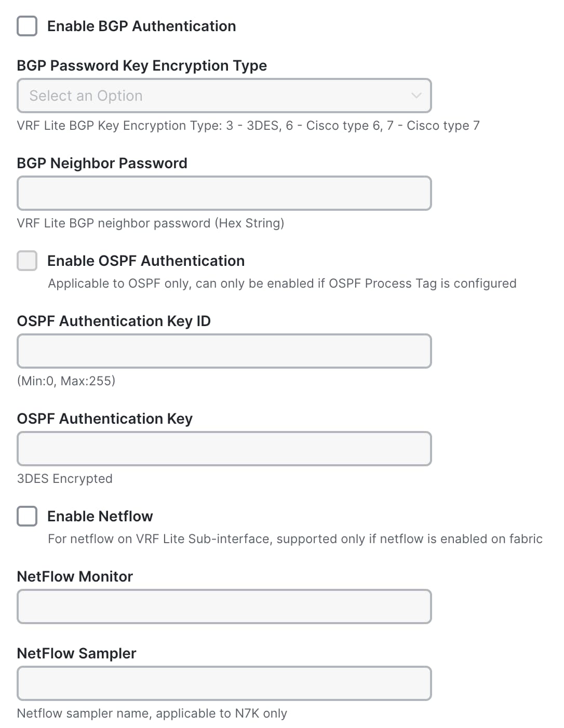Click the "BGP Password Key Encryption Type" heading label
Image resolution: width=564 pixels, height=728 pixels.
coord(142,65)
